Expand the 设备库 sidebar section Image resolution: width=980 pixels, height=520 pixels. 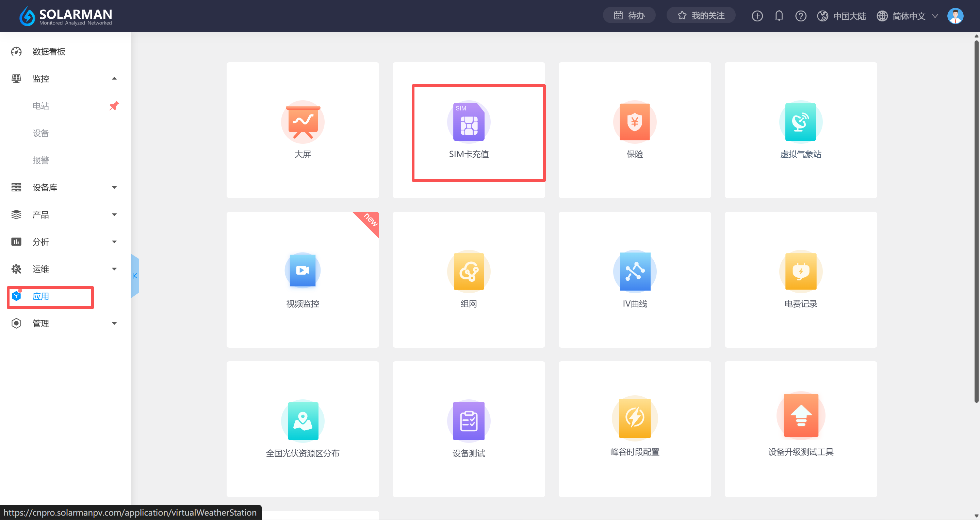click(114, 187)
